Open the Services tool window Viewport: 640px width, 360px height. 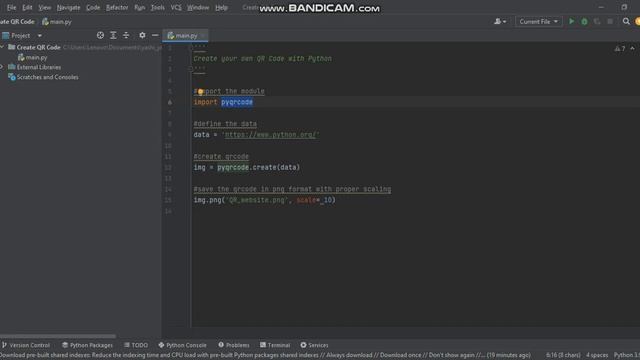coord(314,345)
